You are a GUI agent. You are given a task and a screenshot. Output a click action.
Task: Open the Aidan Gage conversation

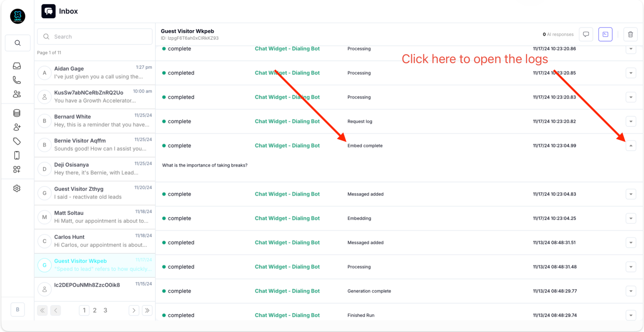tap(95, 73)
